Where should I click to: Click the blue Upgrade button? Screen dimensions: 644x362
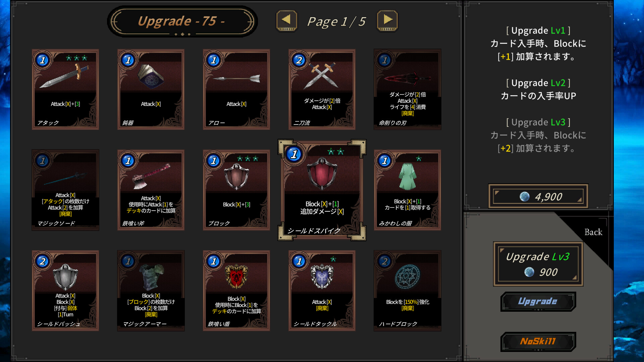tap(538, 302)
